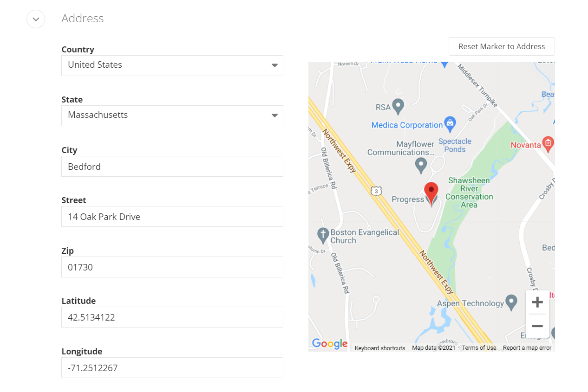Open Keyboard shortcuts on the map

tap(380, 348)
